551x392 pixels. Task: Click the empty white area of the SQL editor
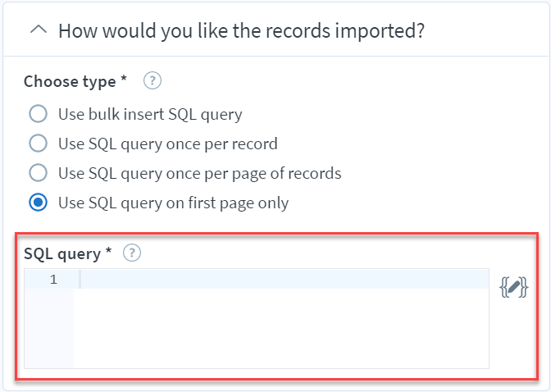pyautogui.click(x=281, y=328)
